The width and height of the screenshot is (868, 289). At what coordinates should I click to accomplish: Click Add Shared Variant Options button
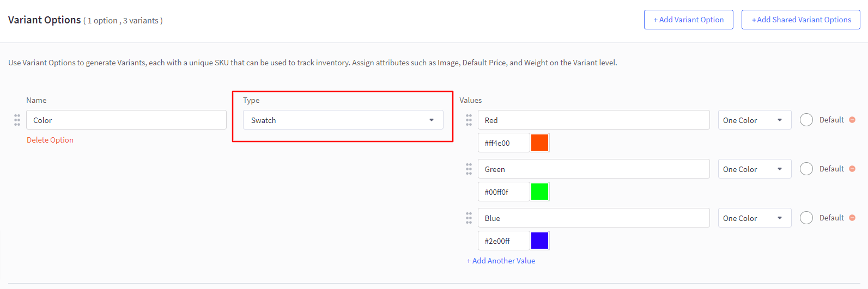[x=800, y=20]
